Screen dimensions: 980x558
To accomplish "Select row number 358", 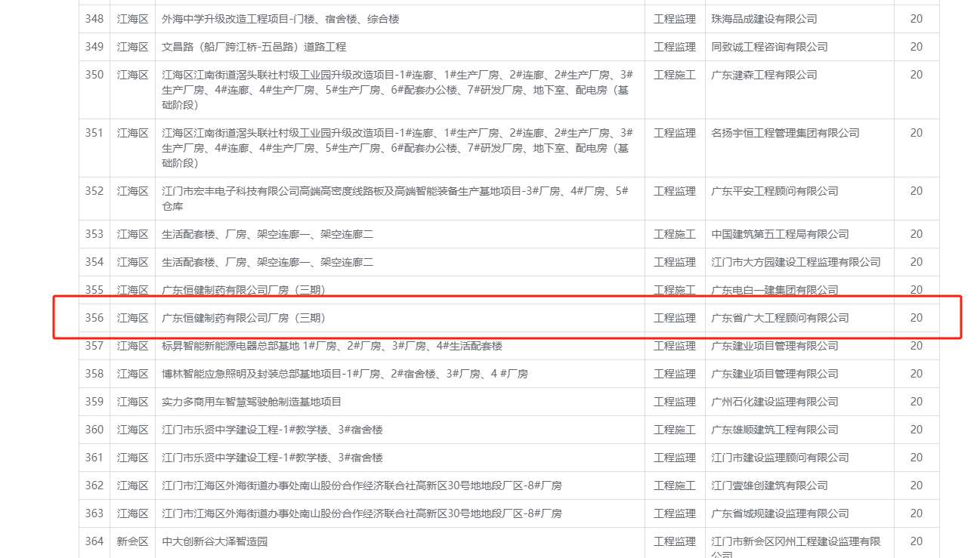I will (94, 374).
